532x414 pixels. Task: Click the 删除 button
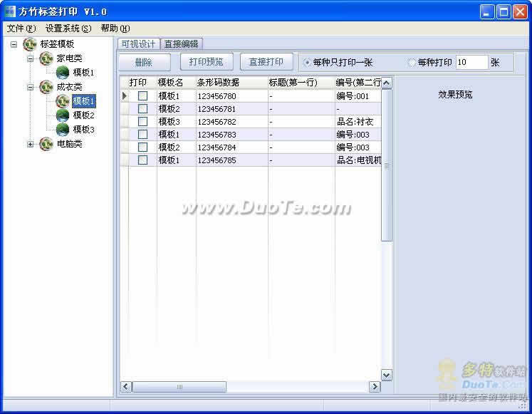click(144, 63)
